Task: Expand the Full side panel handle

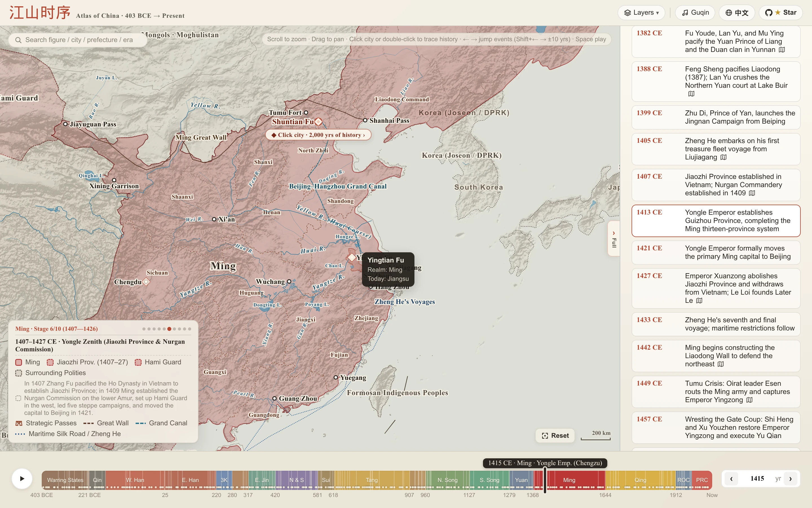Action: [614, 238]
